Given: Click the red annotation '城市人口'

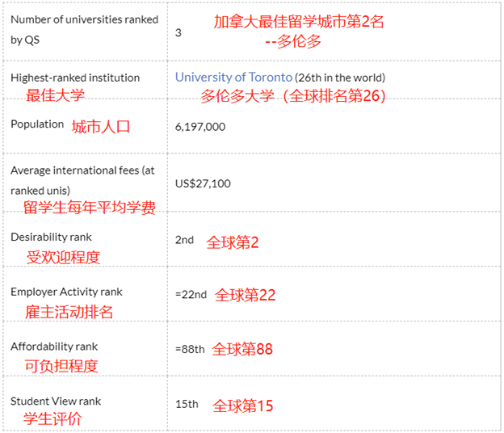Looking at the screenshot, I should click(x=101, y=127).
